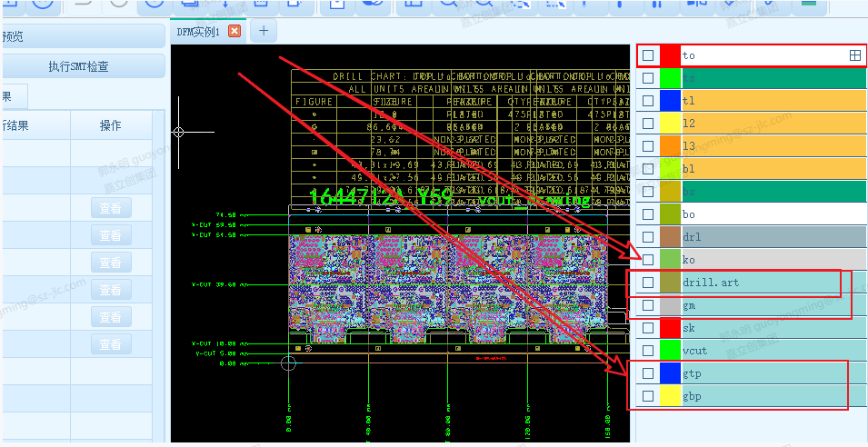868x447 pixels.
Task: Click the green swatch of the vcut layer
Action: point(670,351)
